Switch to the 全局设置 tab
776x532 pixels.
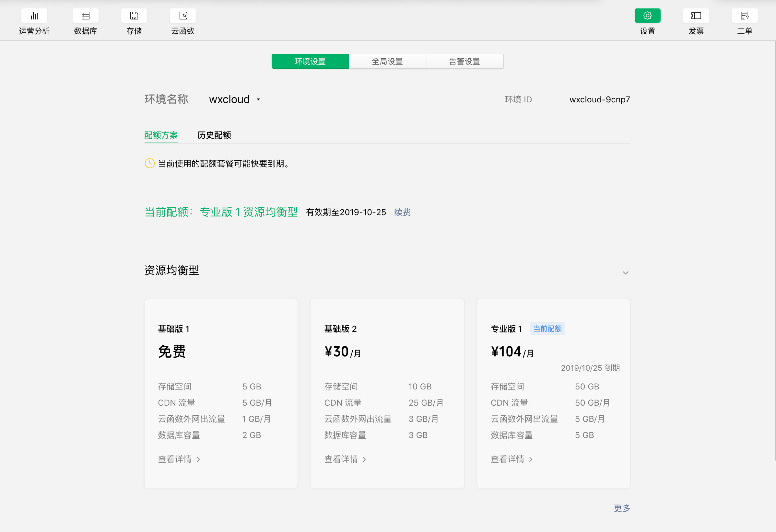click(387, 62)
